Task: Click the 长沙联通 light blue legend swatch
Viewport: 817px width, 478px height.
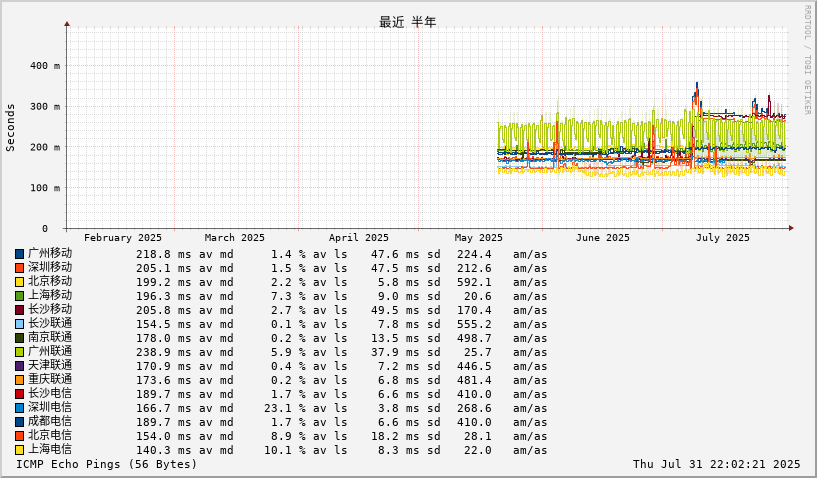Action: click(x=20, y=325)
